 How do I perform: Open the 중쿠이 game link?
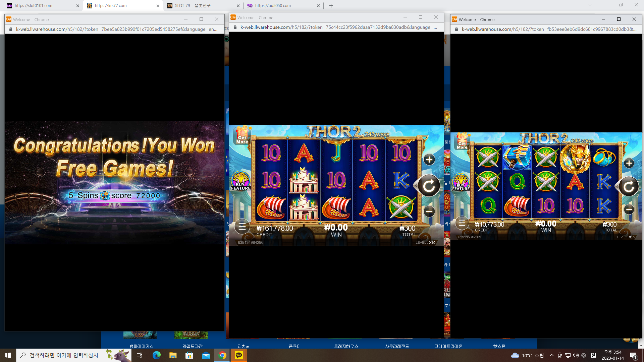pos(294,346)
